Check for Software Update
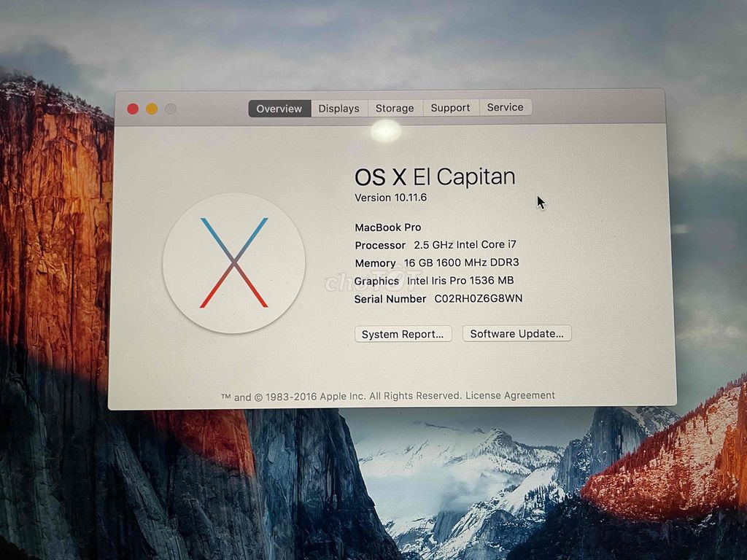This screenshot has width=747, height=560. pos(516,333)
